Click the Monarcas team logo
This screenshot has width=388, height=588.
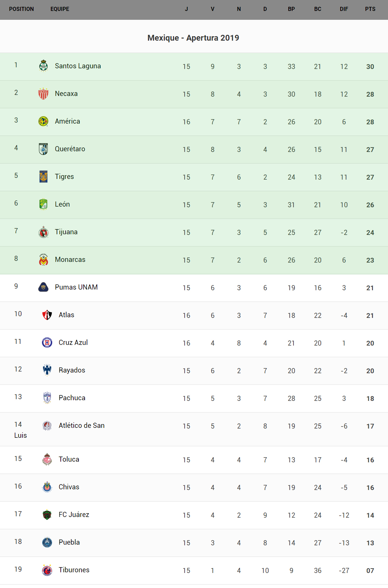coord(43,260)
